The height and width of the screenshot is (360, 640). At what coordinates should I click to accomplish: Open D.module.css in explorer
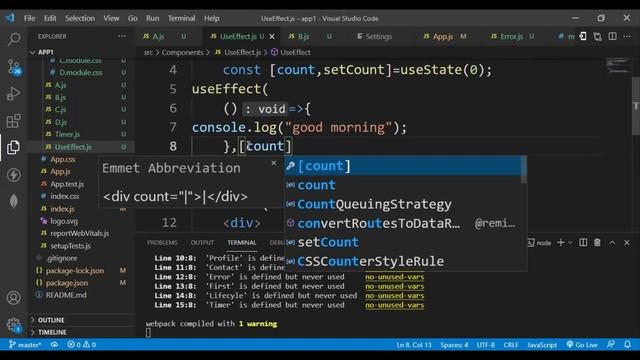pos(81,73)
